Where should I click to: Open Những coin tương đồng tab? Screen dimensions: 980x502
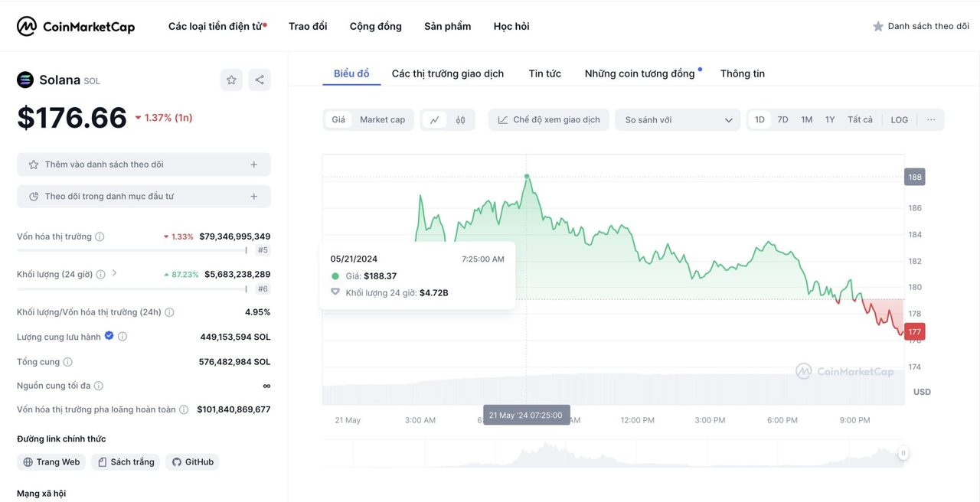[x=640, y=73]
